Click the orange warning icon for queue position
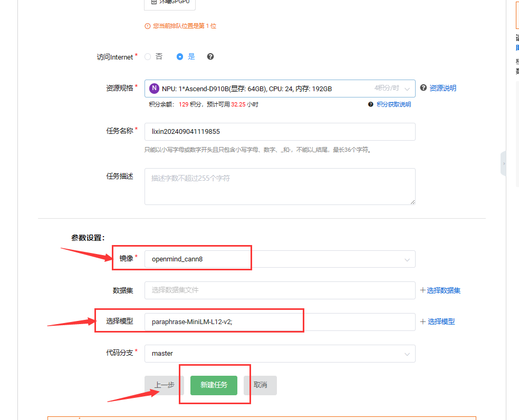 point(148,26)
